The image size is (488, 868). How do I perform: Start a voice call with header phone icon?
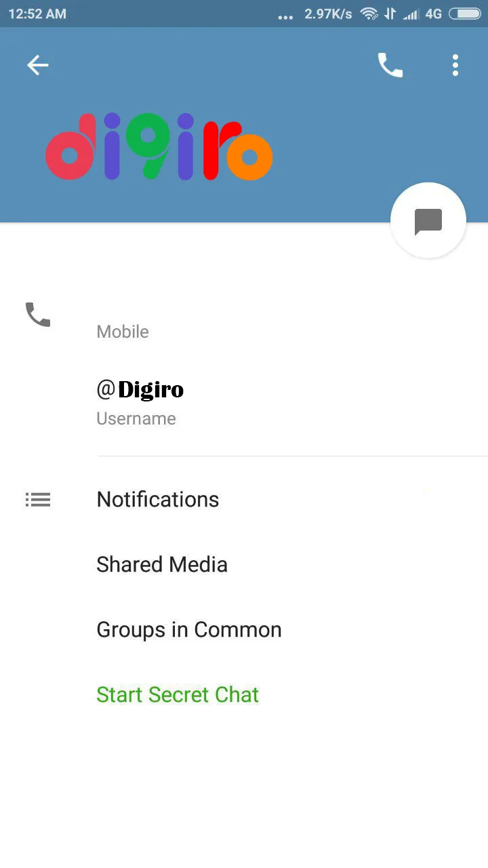coord(390,65)
